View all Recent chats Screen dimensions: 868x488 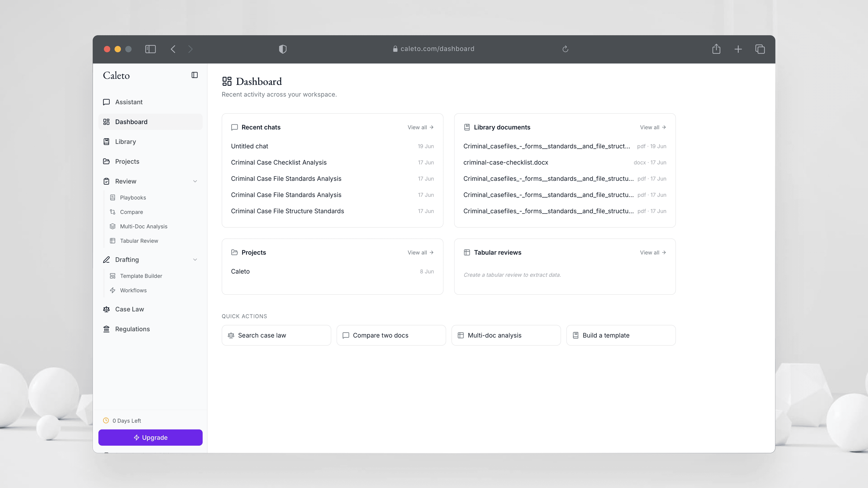[x=421, y=127]
